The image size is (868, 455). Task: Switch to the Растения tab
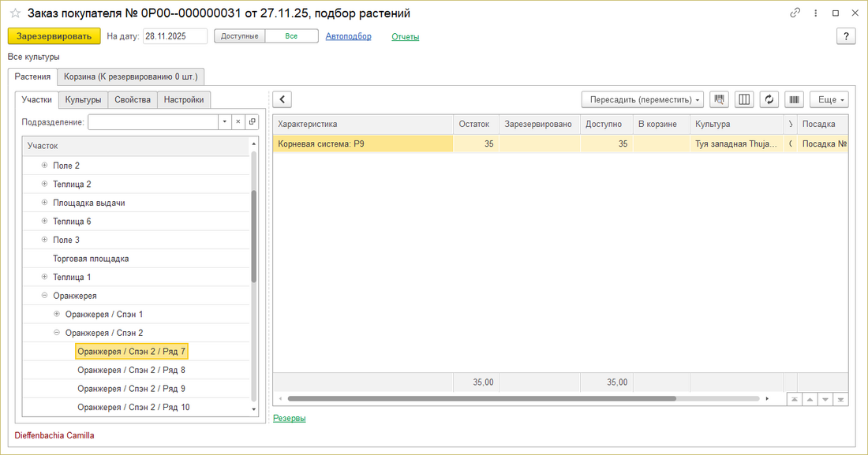click(x=32, y=77)
